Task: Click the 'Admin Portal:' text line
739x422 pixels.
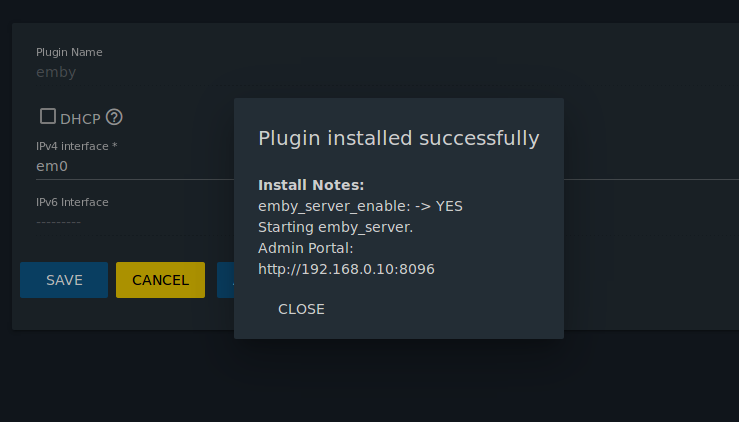Action: pos(306,248)
